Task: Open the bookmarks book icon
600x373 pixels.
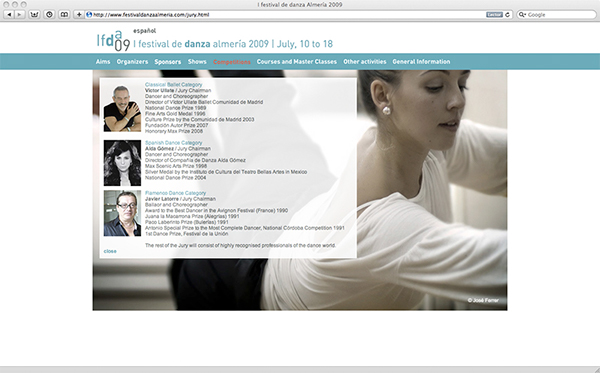Action: point(64,15)
